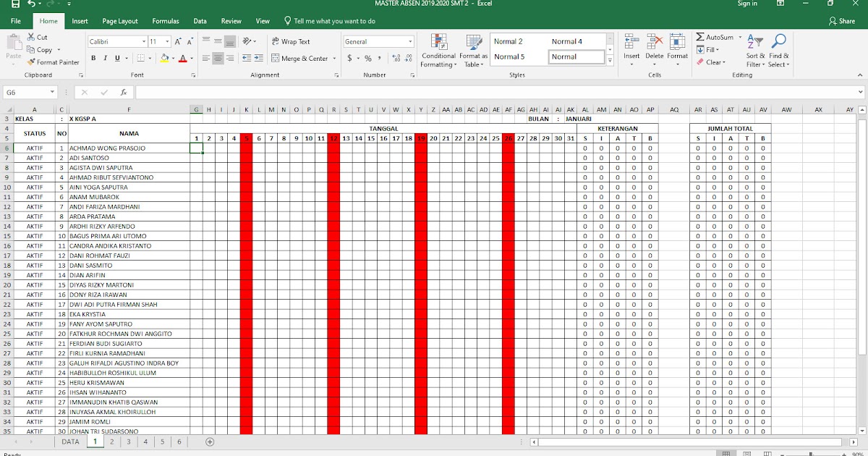Toggle Center horizontal alignment
Viewport: 868px width, 456px height.
[218, 58]
